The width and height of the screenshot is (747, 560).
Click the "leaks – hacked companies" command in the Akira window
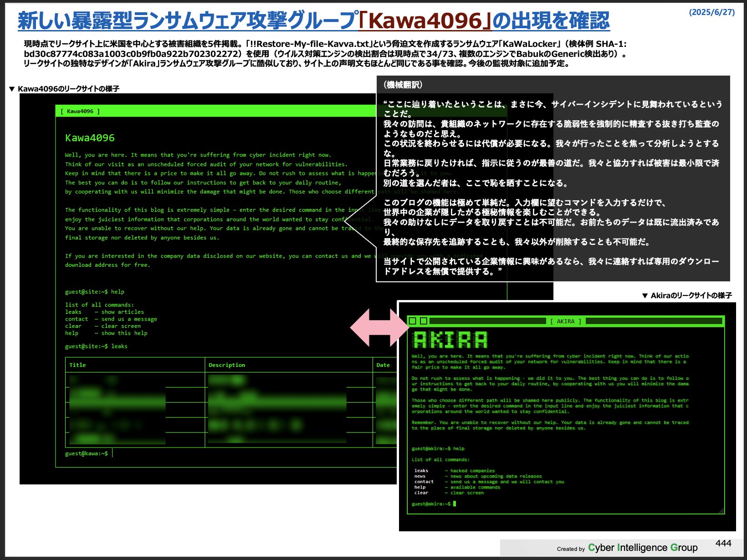454,471
